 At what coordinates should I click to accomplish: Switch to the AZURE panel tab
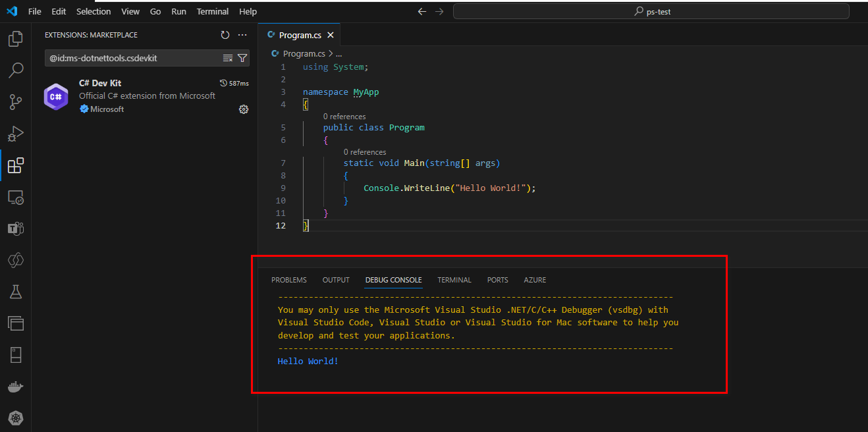click(535, 280)
